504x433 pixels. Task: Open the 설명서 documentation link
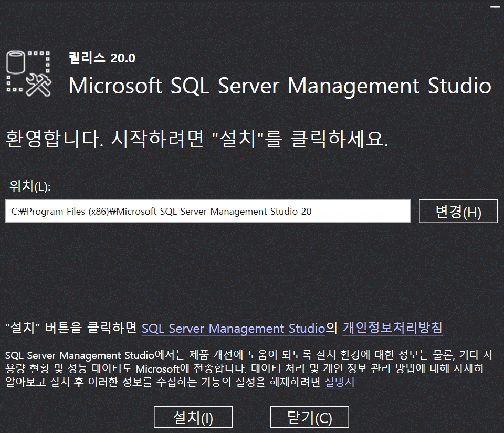(340, 382)
